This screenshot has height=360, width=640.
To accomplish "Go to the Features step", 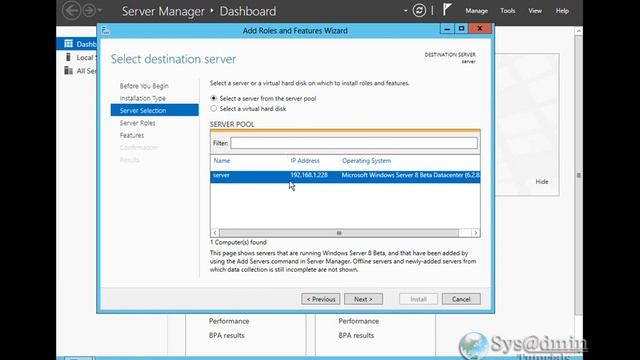I will point(132,135).
